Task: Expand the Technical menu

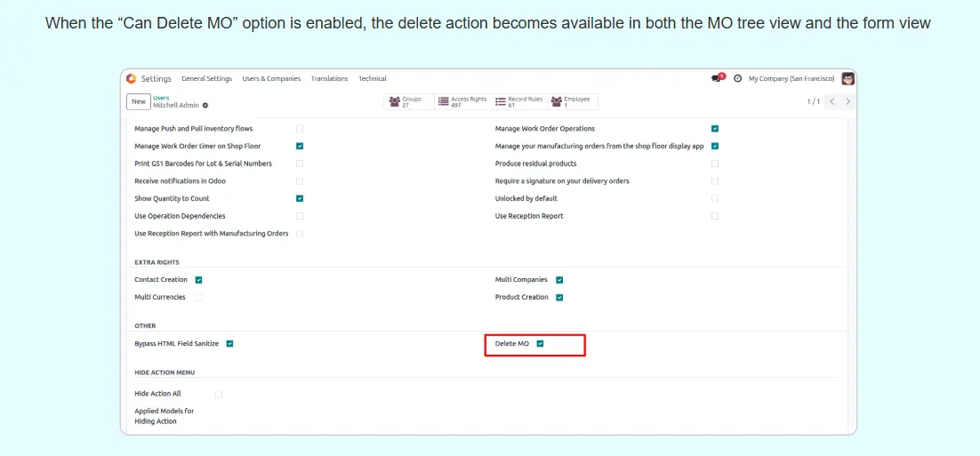Action: tap(373, 78)
